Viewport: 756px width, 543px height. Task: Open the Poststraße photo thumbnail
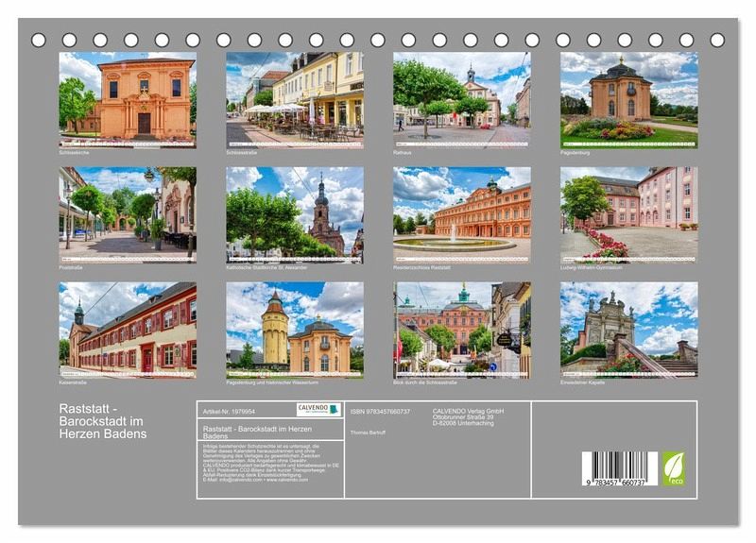[x=127, y=212]
